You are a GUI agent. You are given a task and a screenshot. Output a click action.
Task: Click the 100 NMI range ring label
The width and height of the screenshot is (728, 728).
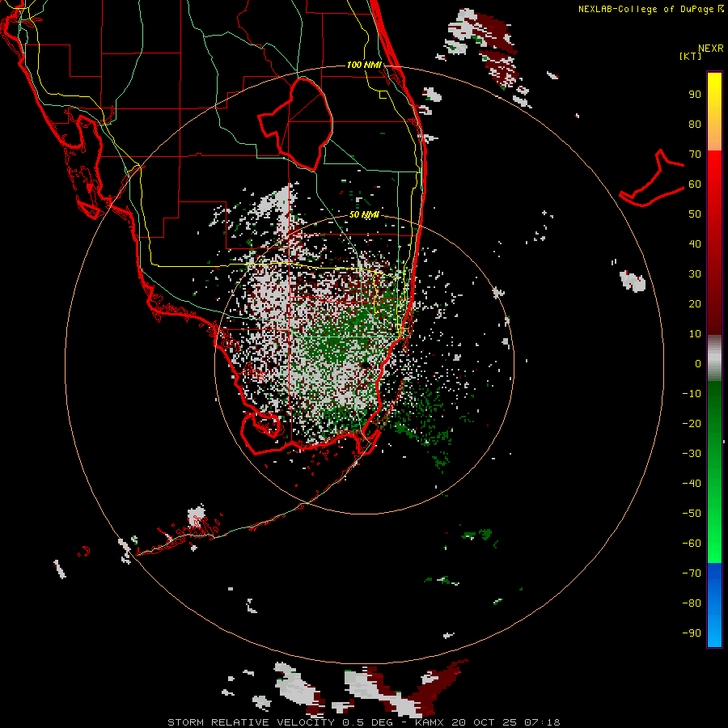pyautogui.click(x=364, y=65)
